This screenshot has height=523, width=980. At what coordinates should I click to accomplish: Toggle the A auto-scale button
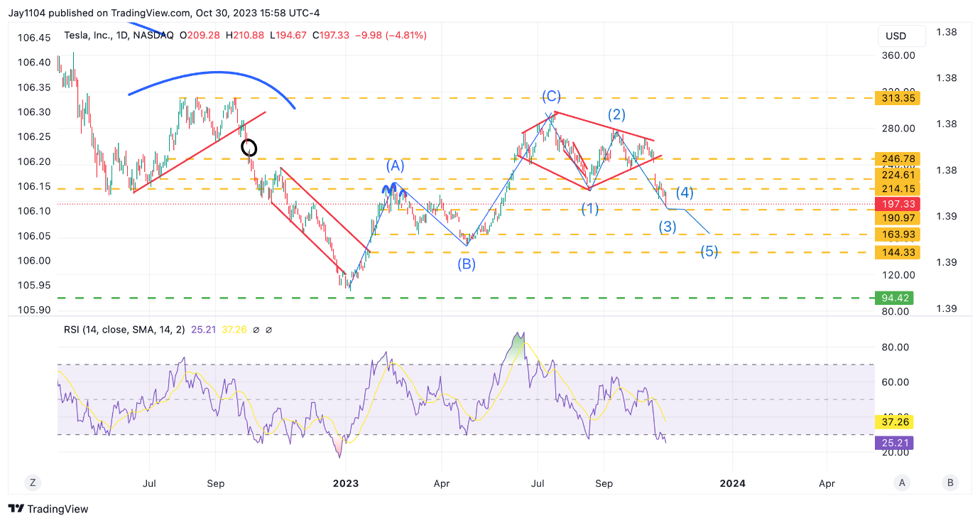coord(901,482)
